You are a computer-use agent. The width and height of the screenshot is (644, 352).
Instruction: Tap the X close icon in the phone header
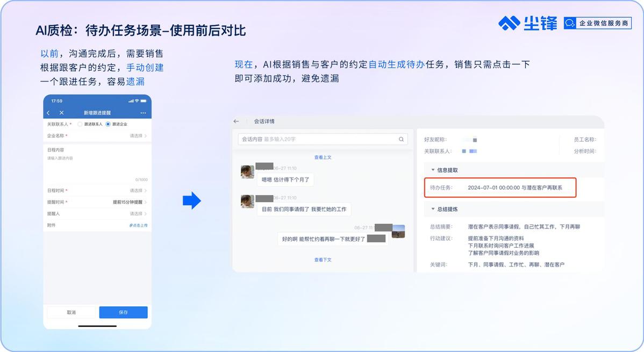coord(61,112)
